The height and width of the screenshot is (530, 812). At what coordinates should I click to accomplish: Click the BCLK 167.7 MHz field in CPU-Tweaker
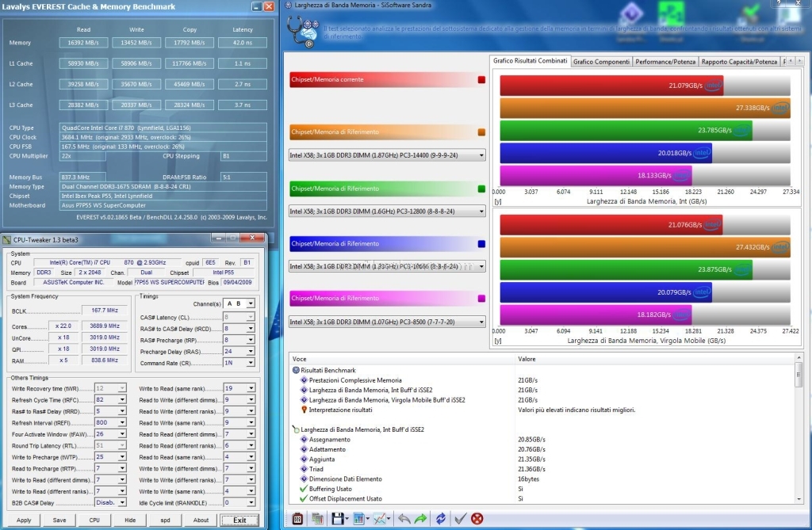point(105,311)
